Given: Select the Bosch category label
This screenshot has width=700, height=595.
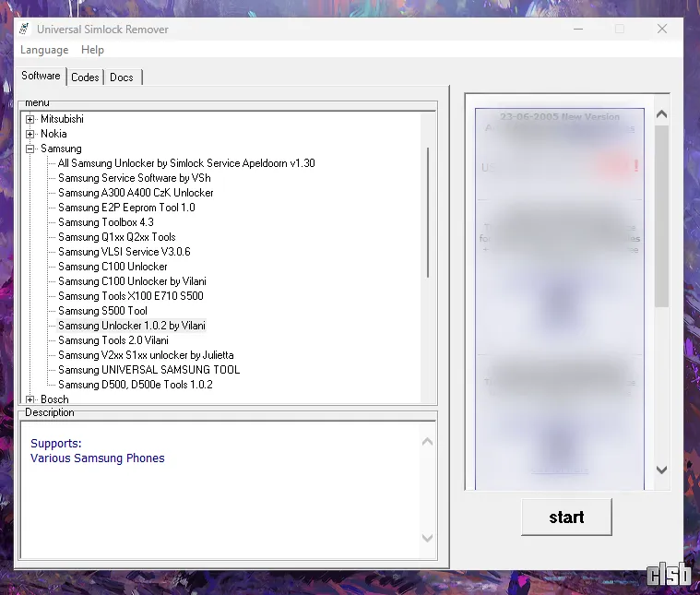Looking at the screenshot, I should pyautogui.click(x=54, y=399).
